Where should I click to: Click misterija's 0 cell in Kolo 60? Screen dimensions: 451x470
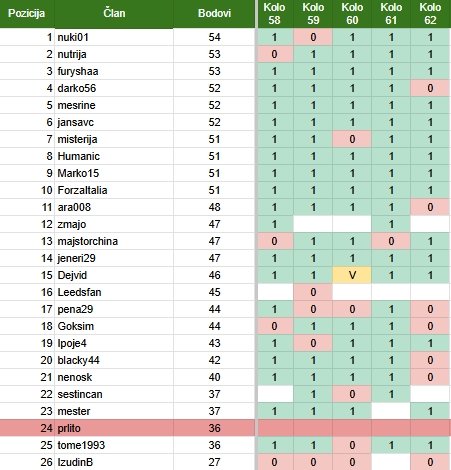point(352,139)
